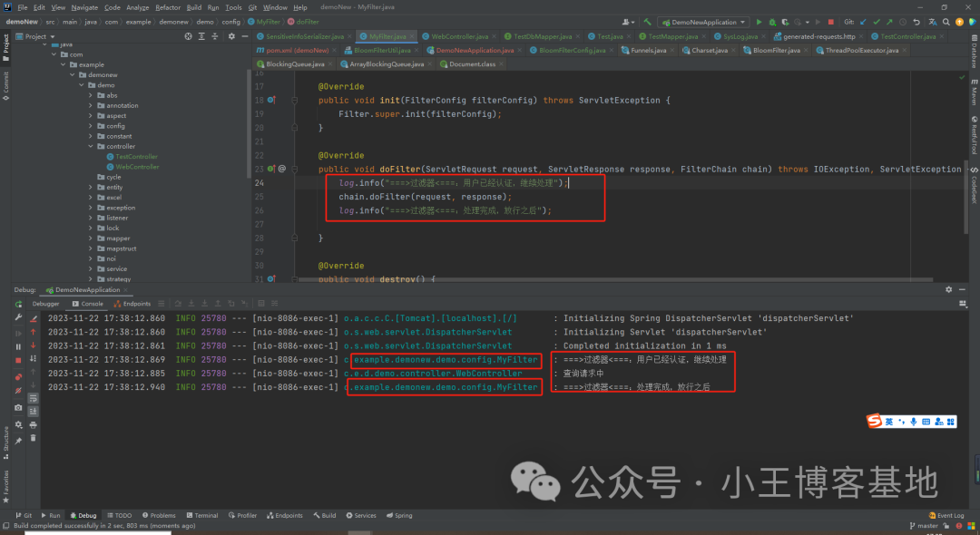The height and width of the screenshot is (535, 980).
Task: Take thread dump with camera icon
Action: [18, 408]
